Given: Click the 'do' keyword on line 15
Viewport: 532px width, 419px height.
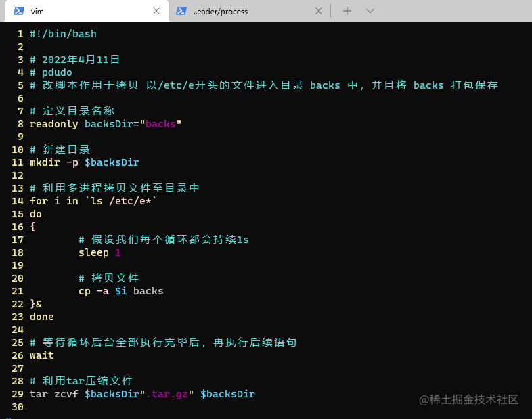Looking at the screenshot, I should (x=36, y=214).
